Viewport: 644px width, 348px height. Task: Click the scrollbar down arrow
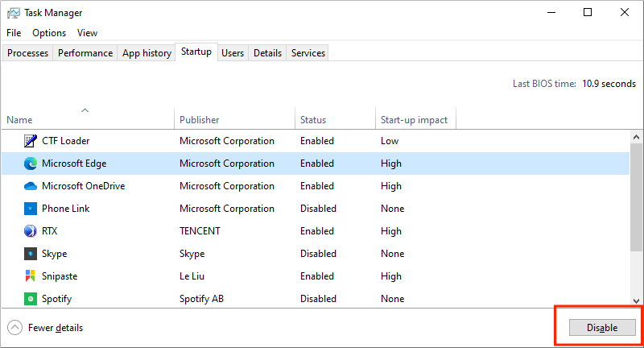(x=636, y=300)
